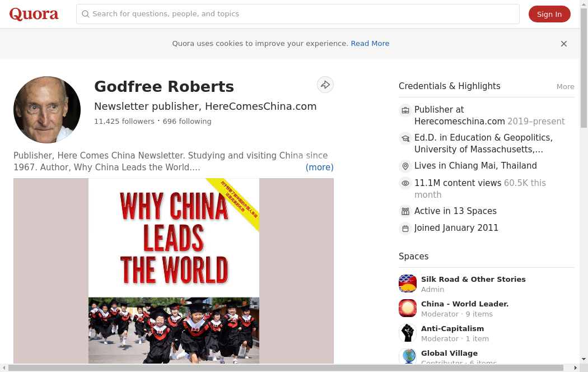Click the China - World Leader space icon
This screenshot has height=372, width=588.
tap(408, 308)
